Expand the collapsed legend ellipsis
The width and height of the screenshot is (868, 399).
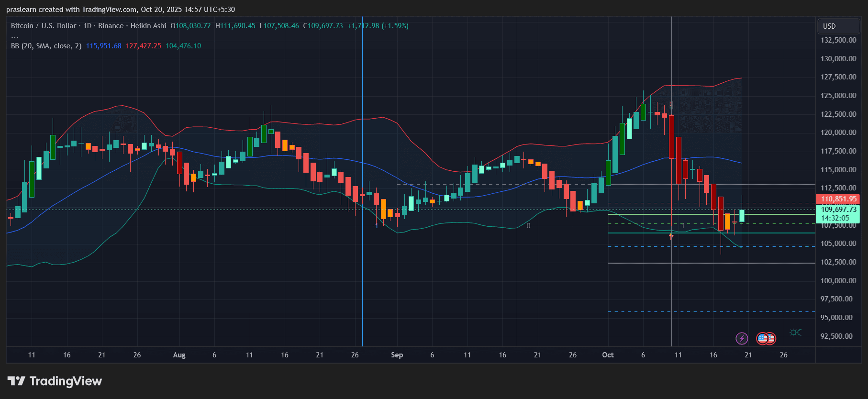[x=15, y=36]
